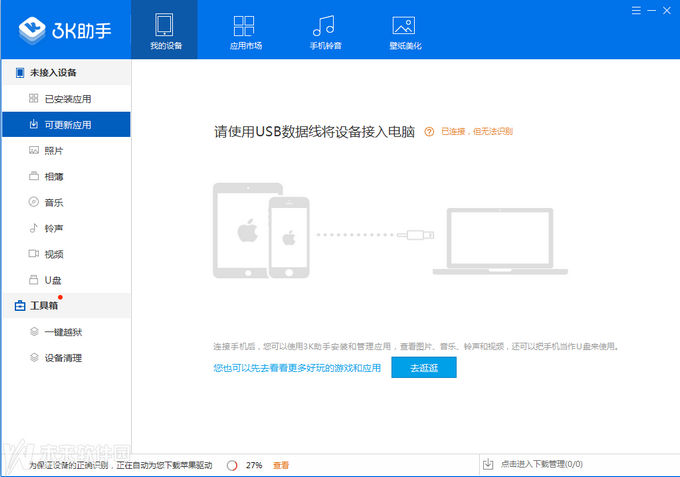Viewport: 680px width, 477px height.
Task: Collapse the 工具箱 toolbox section
Action: click(45, 306)
